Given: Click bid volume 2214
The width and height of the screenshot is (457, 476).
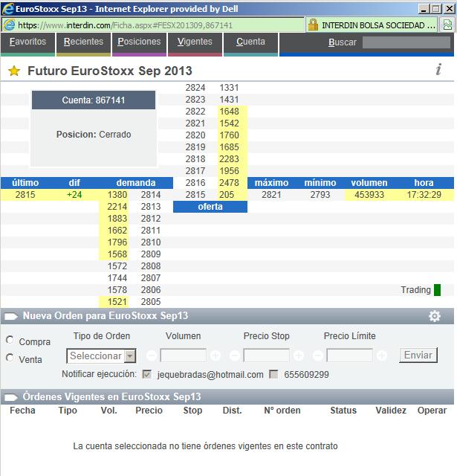Looking at the screenshot, I should (x=117, y=207).
